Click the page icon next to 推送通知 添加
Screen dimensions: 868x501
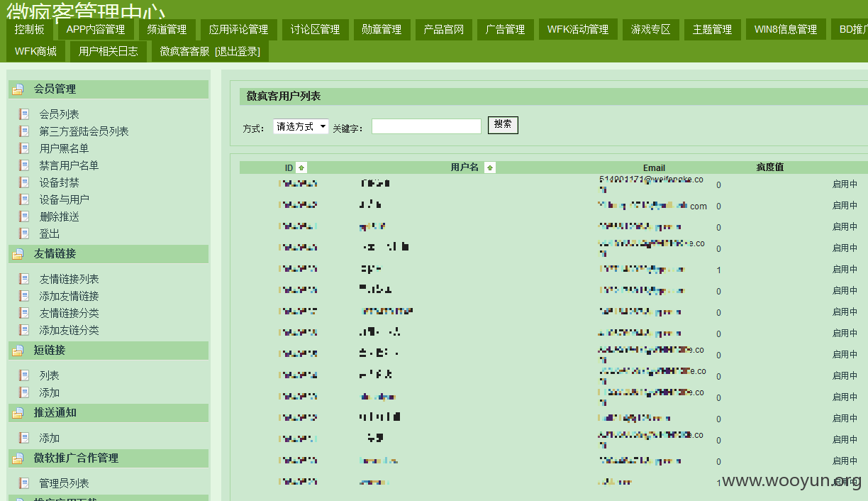[x=24, y=438]
